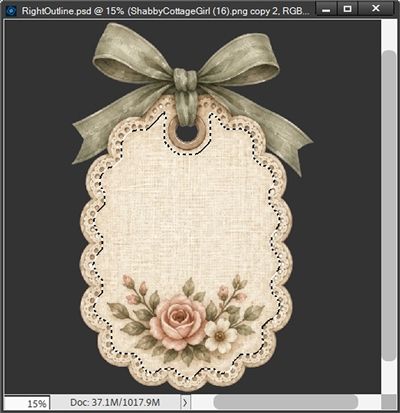Image resolution: width=400 pixels, height=413 pixels.
Task: Click the horizontal scrollbar thumb
Action: [285, 402]
